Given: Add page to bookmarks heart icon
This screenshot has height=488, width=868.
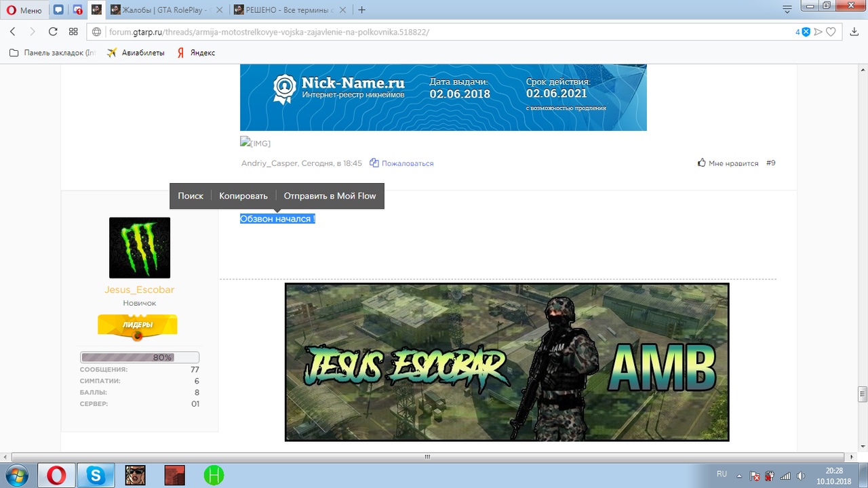Looking at the screenshot, I should [831, 32].
